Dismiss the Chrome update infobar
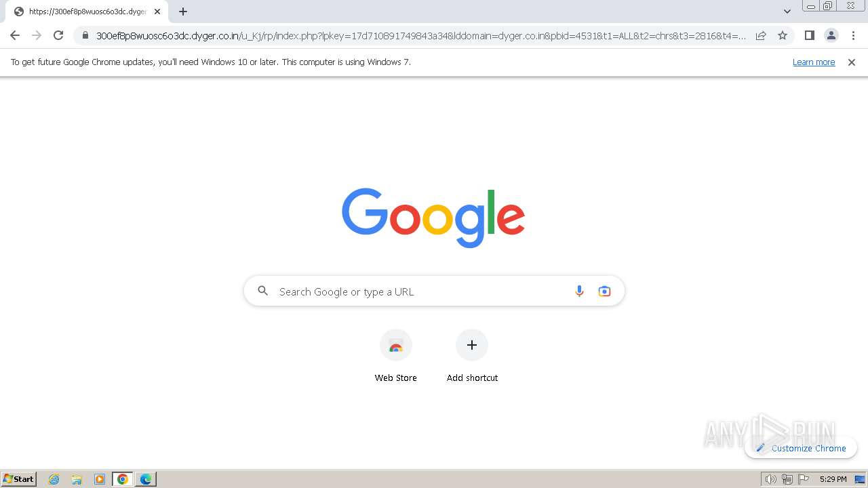The height and width of the screenshot is (488, 868). pyautogui.click(x=852, y=62)
